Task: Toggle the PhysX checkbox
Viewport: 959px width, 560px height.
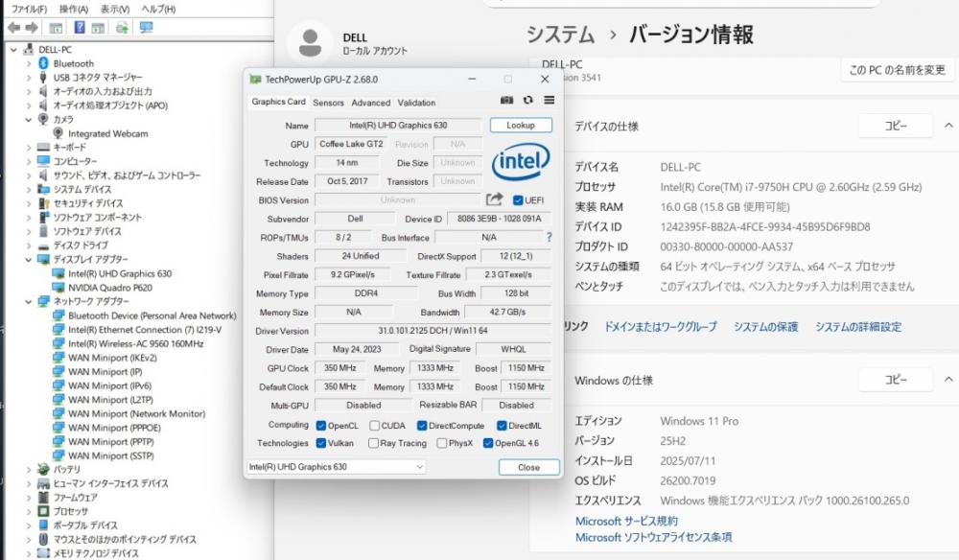Action: (x=441, y=443)
